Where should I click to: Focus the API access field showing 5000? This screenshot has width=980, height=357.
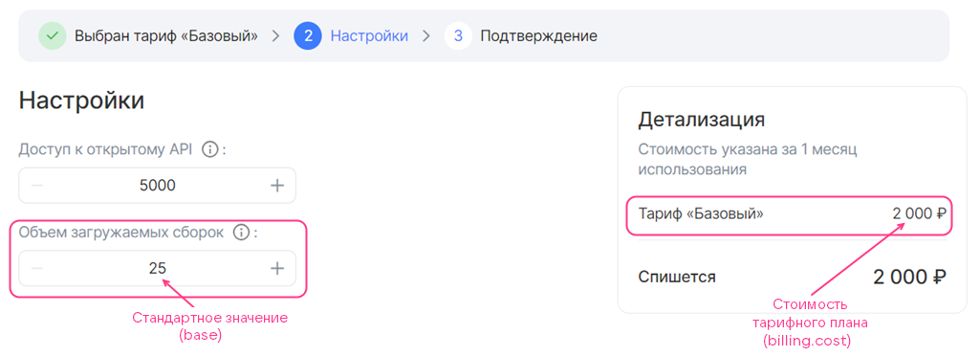pos(157,186)
